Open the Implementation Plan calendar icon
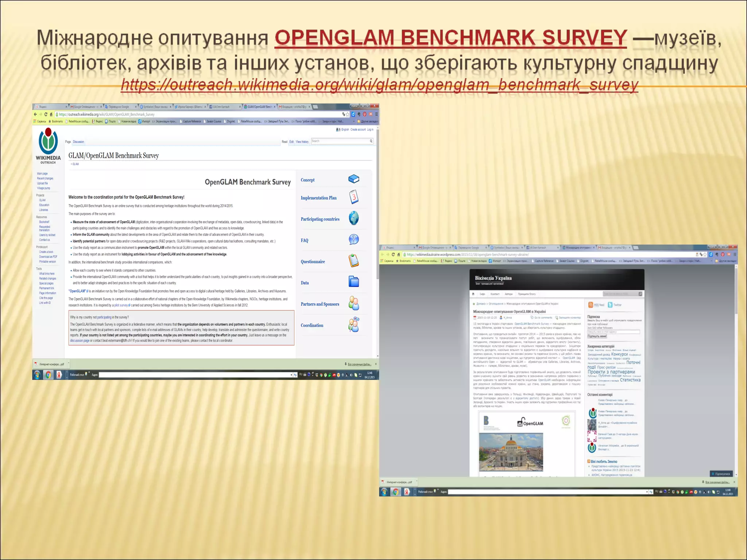Image resolution: width=747 pixels, height=560 pixels. pyautogui.click(x=353, y=197)
